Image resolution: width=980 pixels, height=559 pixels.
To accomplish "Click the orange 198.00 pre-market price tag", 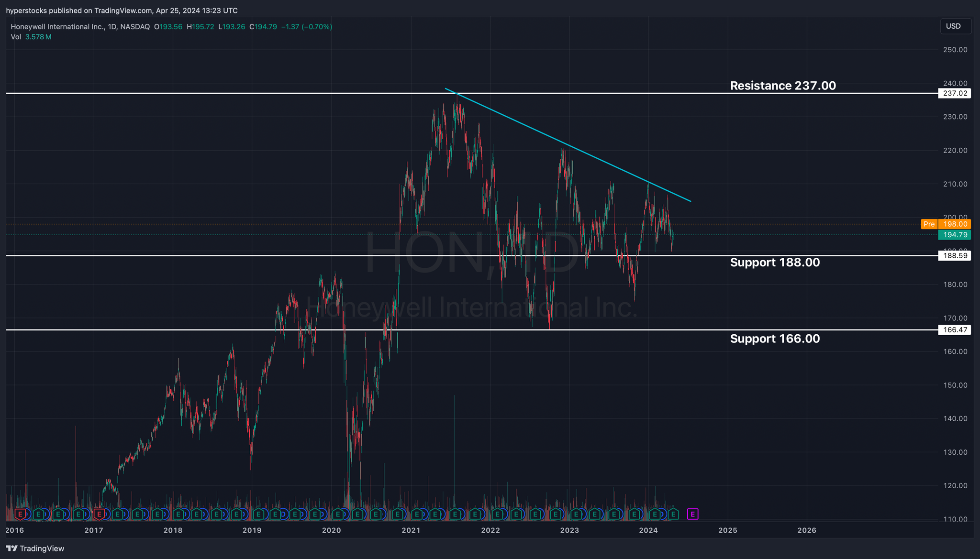I will tap(955, 224).
